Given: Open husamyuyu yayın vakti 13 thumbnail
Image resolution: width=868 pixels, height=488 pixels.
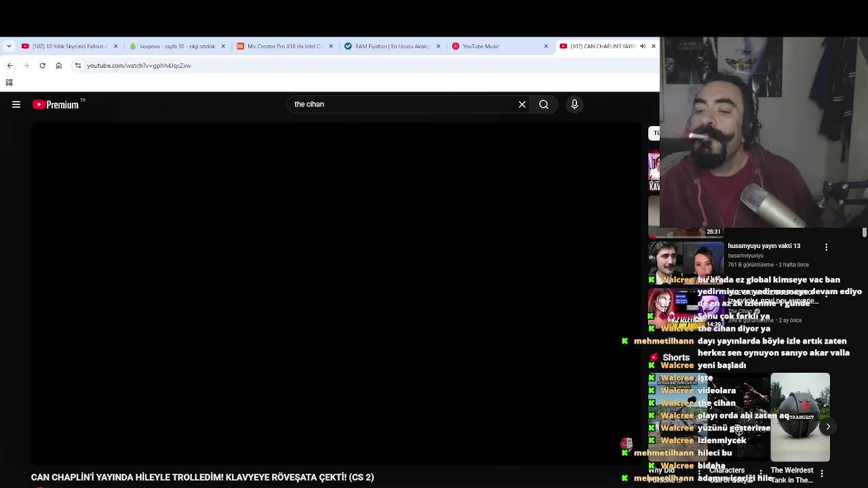Looking at the screenshot, I should pos(686,262).
